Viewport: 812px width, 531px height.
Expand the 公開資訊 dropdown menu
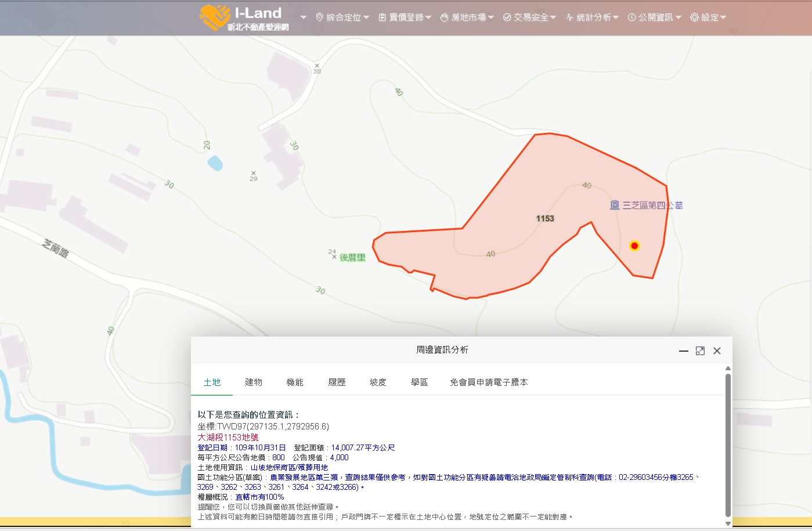pyautogui.click(x=679, y=17)
